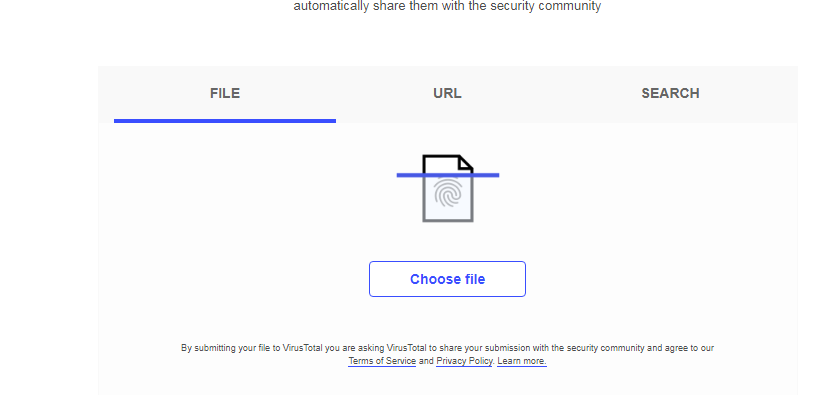Viewport: 828px width, 395px height.
Task: Click the submission disclaimer text paragraph
Action: click(447, 355)
